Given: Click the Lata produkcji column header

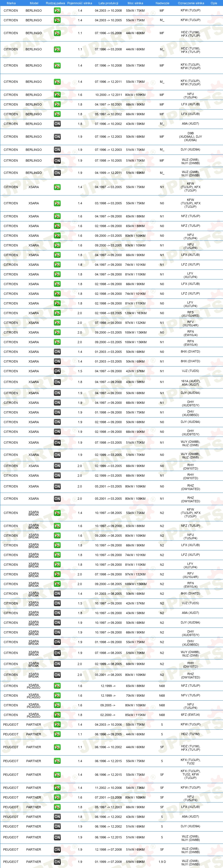Looking at the screenshot, I should click(x=108, y=3).
